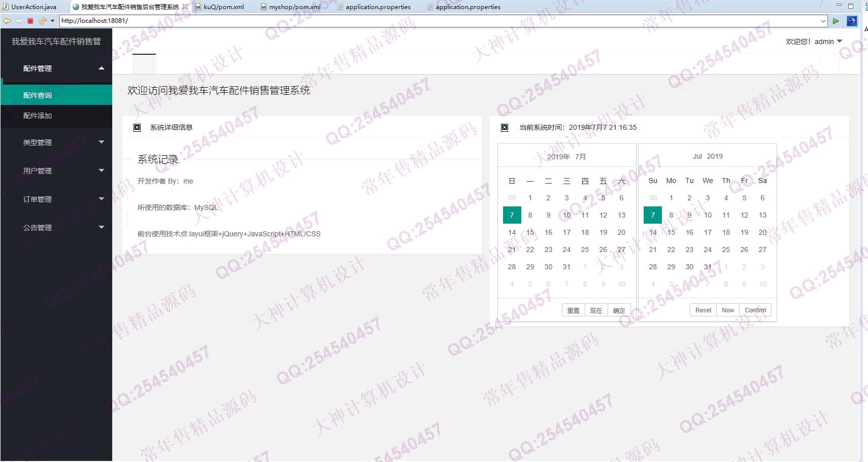The image size is (868, 462).
Task: Click the green Go arrow button
Action: 836,21
